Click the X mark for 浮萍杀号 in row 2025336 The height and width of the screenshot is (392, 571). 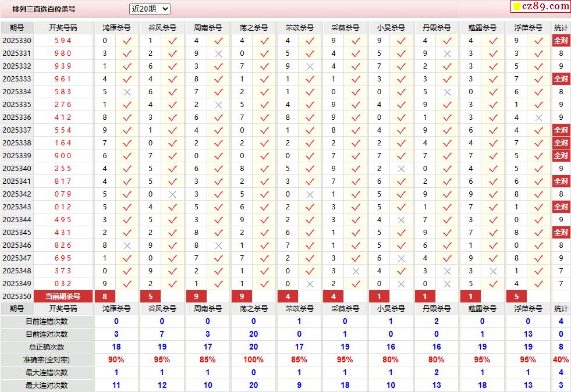pyautogui.click(x=538, y=117)
